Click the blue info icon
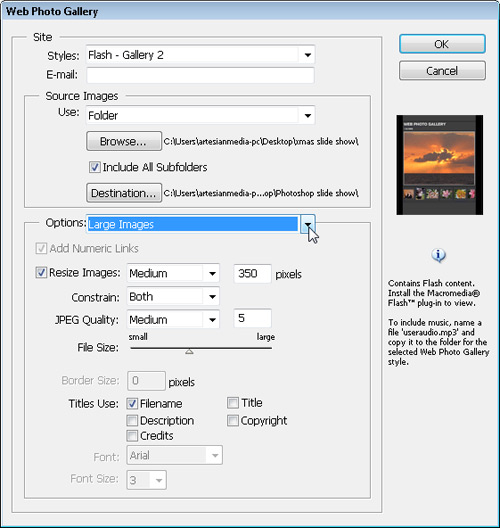Viewport: 500px width, 528px height. pyautogui.click(x=438, y=256)
